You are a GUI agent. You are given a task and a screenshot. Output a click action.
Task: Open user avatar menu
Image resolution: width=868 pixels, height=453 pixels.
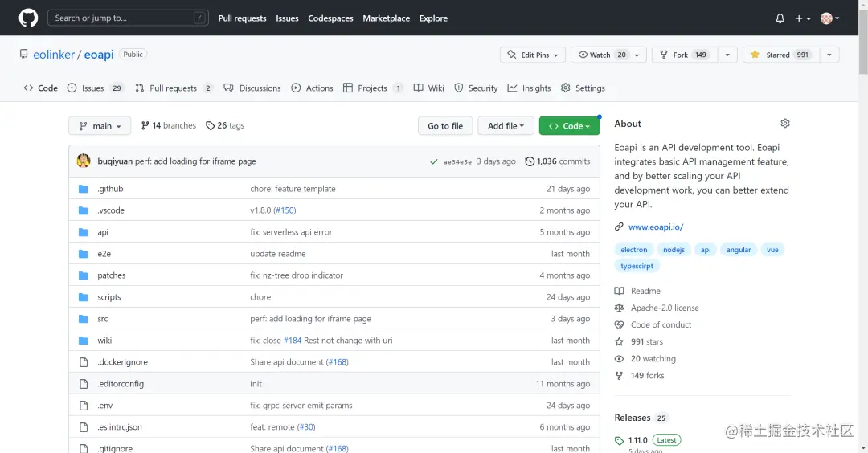point(829,18)
